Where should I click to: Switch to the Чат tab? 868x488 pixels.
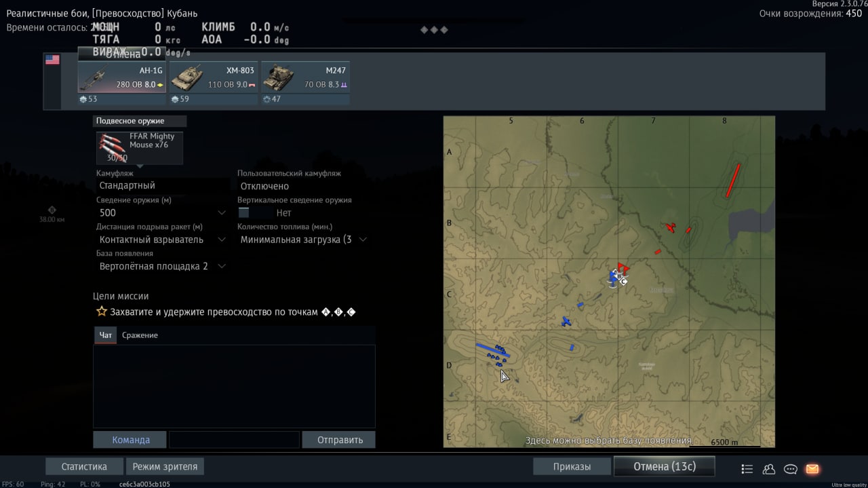click(106, 335)
